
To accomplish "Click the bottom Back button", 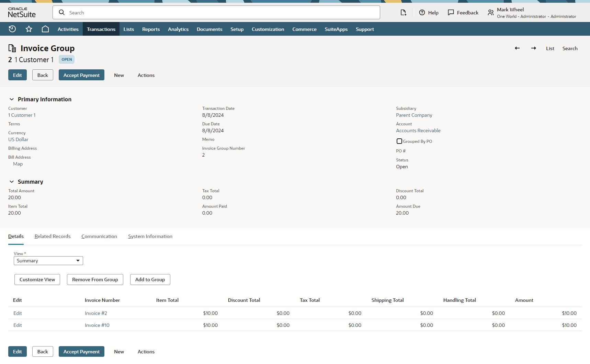I will pyautogui.click(x=43, y=352).
